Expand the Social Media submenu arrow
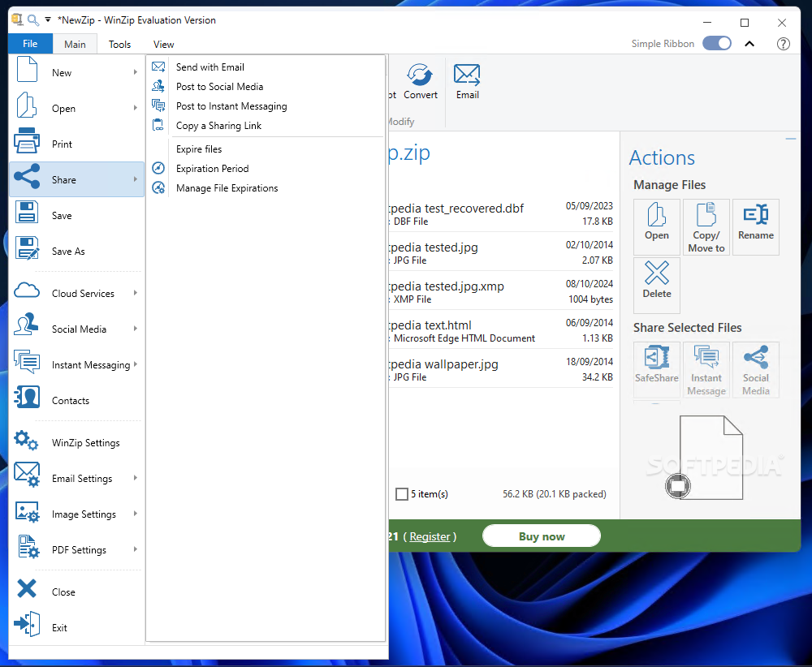The height and width of the screenshot is (667, 812). click(135, 328)
